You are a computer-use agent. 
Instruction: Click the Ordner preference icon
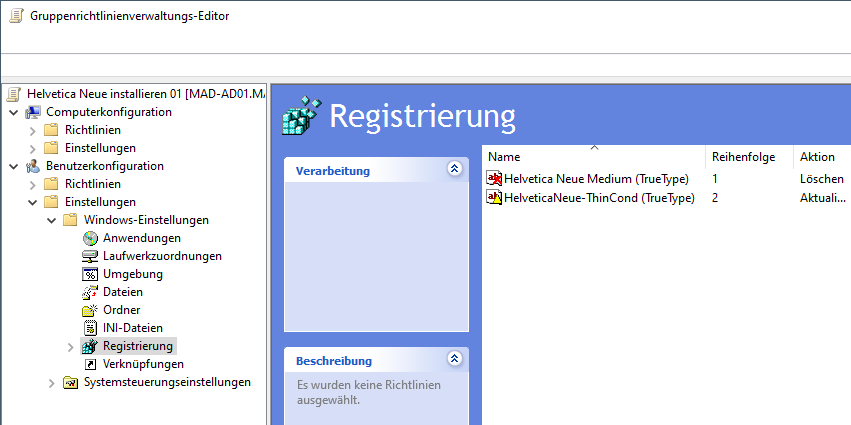[x=90, y=310]
